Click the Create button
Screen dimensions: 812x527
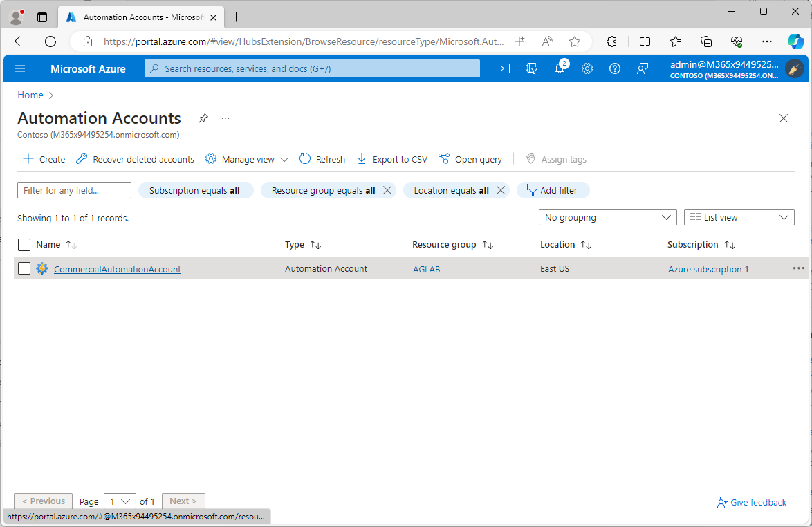[43, 158]
